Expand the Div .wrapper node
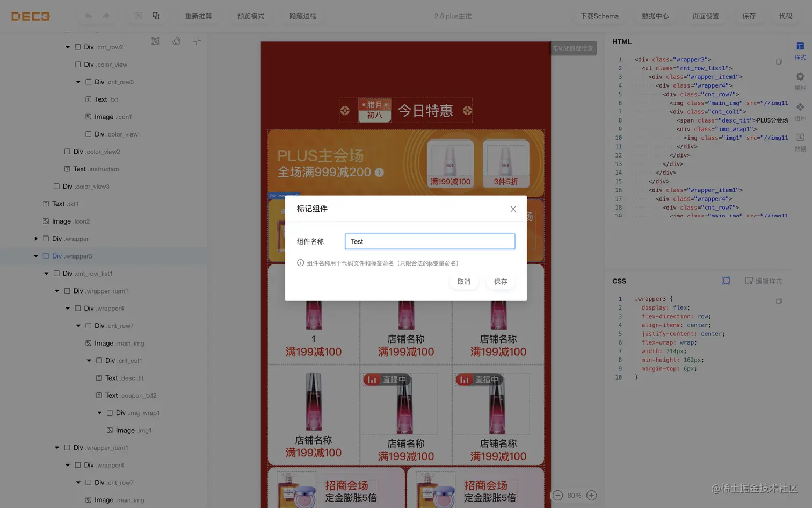The width and height of the screenshot is (812, 508). pos(36,239)
